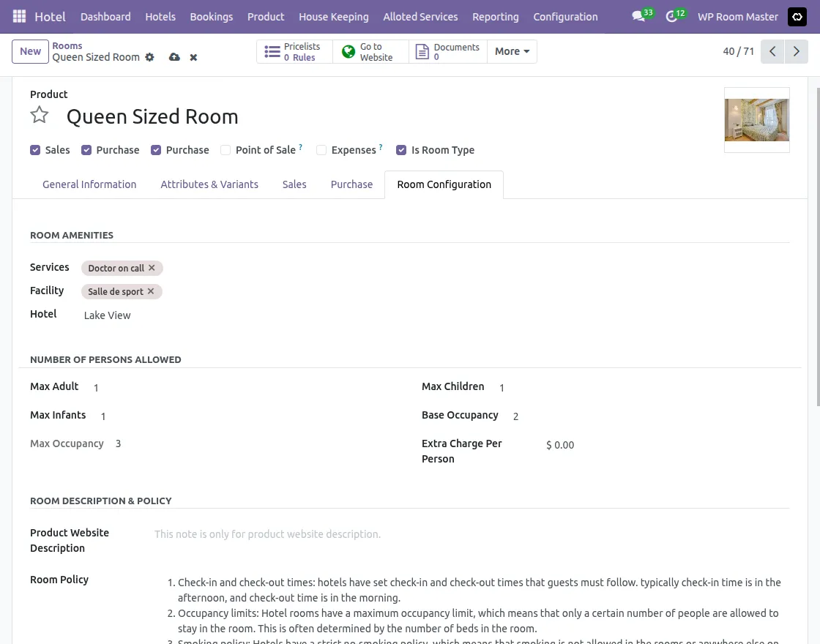Screen dimensions: 820x644
Task: Enable the Expenses checkbox
Action: tap(321, 150)
